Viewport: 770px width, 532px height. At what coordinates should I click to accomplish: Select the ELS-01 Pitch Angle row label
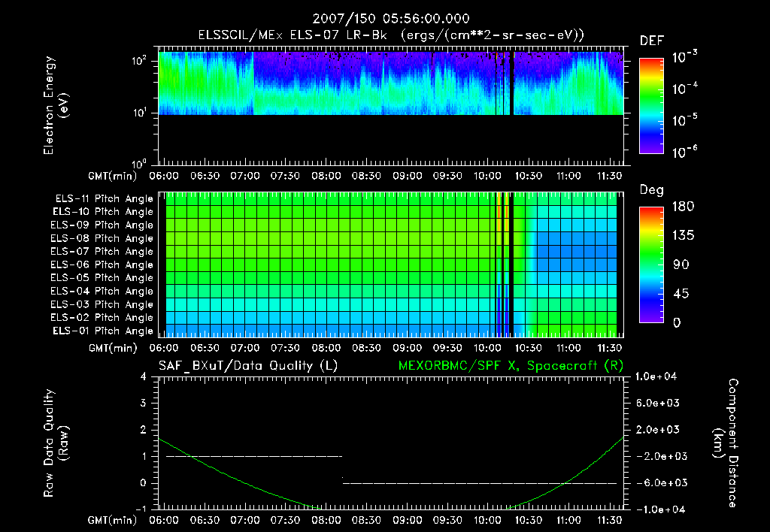point(103,331)
